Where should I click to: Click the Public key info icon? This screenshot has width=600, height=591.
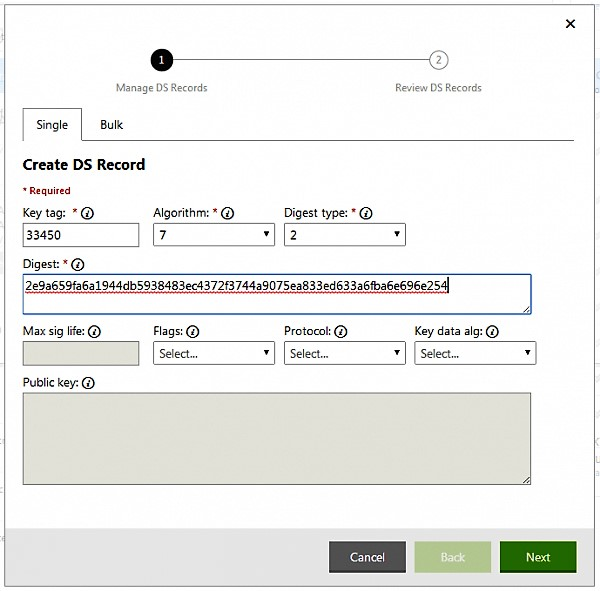point(88,383)
